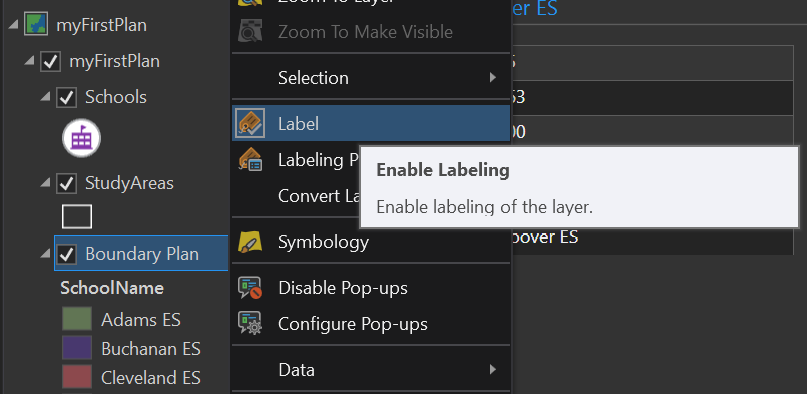
Task: Uncheck the Boundary Plan layer checkbox
Action: click(66, 254)
